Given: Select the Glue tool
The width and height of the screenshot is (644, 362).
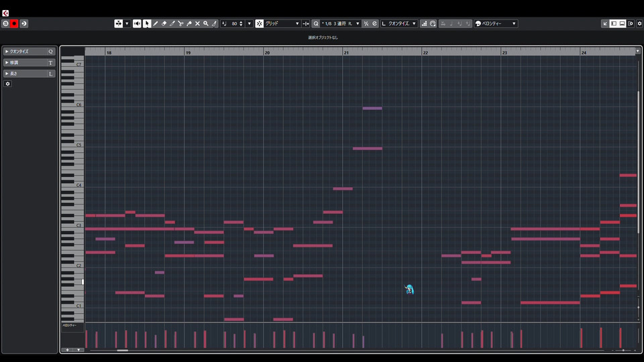Looking at the screenshot, I should point(189,24).
